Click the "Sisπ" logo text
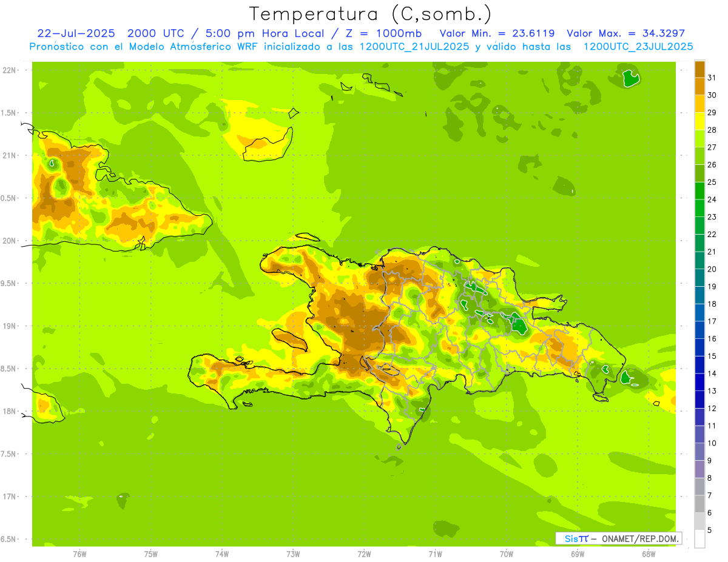Image resolution: width=728 pixels, height=562 pixels. (576, 538)
